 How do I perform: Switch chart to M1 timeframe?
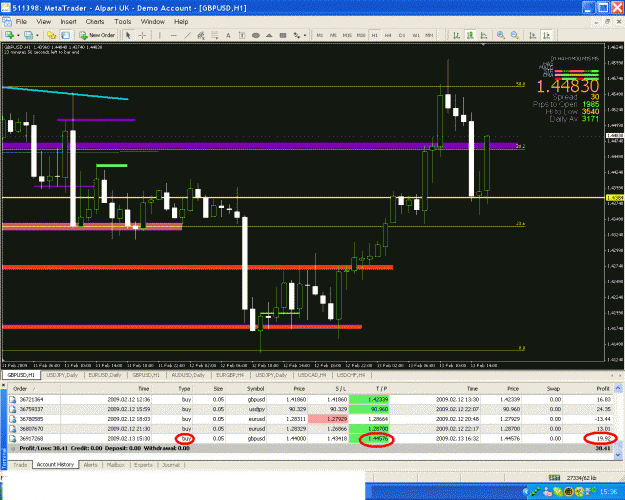[x=320, y=35]
